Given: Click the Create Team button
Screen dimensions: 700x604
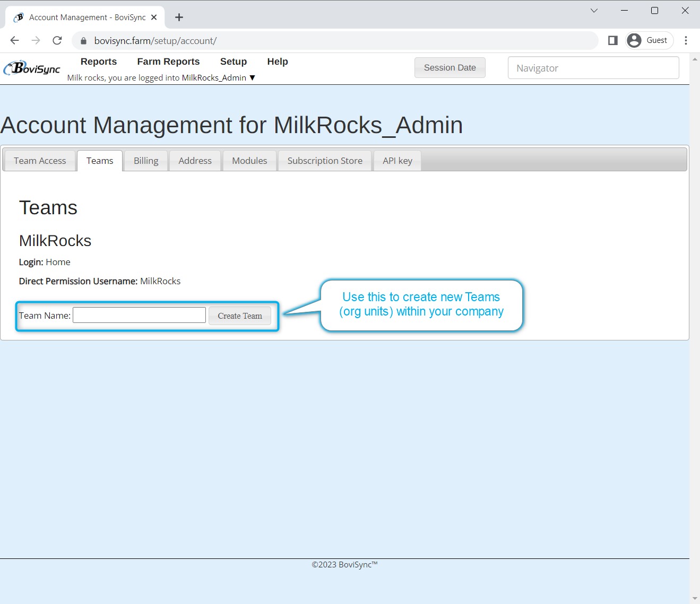Looking at the screenshot, I should point(240,316).
